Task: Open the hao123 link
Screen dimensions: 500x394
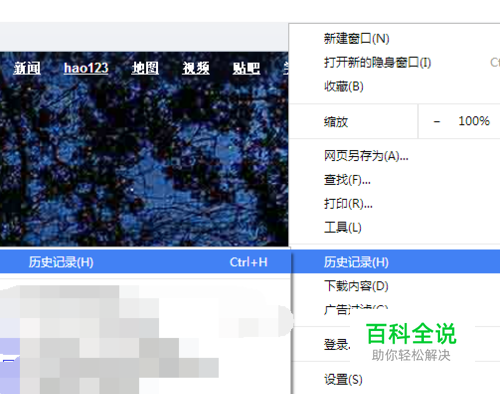Action: [86, 68]
